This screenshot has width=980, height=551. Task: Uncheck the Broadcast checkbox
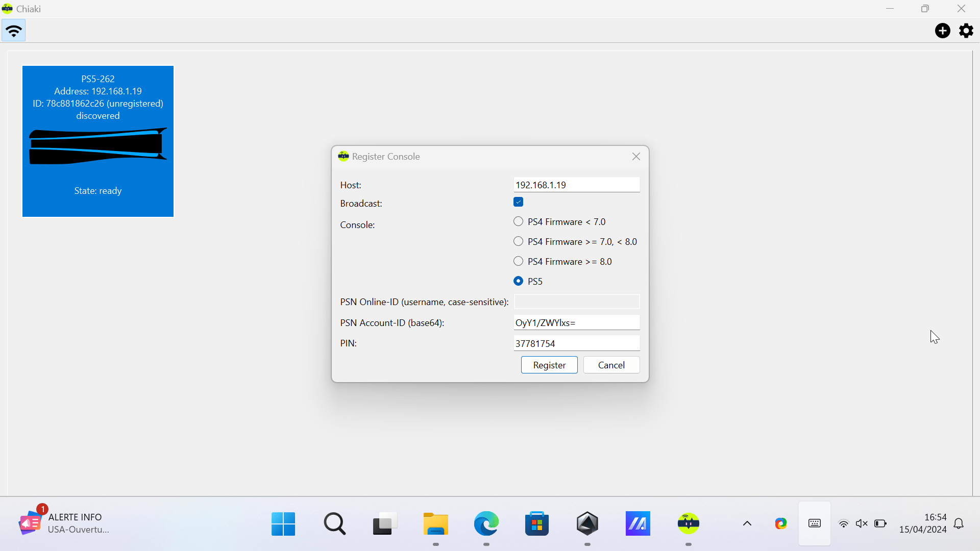[x=518, y=202]
